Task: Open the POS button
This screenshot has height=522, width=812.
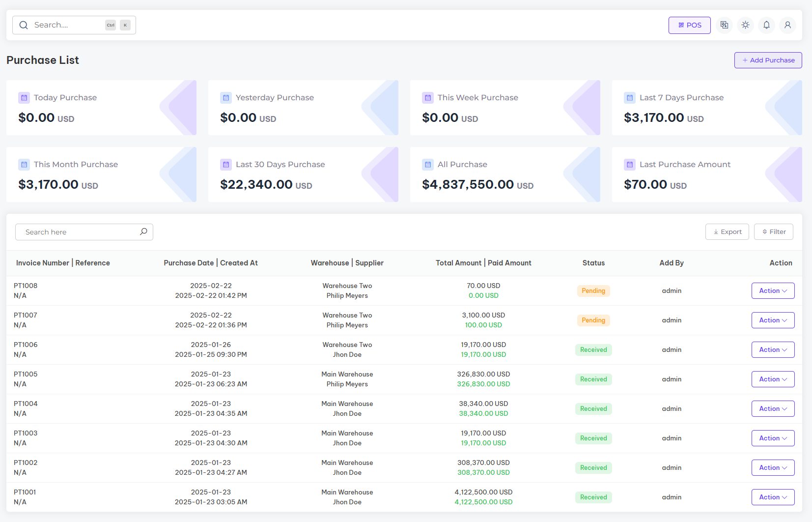Action: [x=689, y=25]
